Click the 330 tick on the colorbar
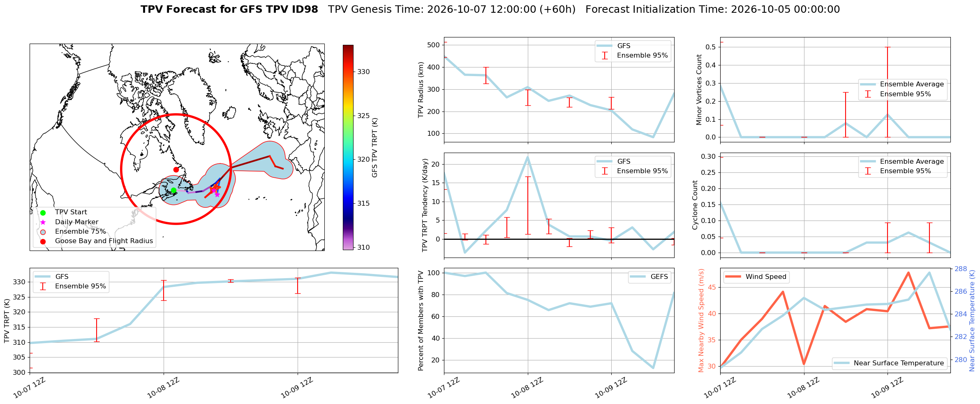 click(x=363, y=72)
